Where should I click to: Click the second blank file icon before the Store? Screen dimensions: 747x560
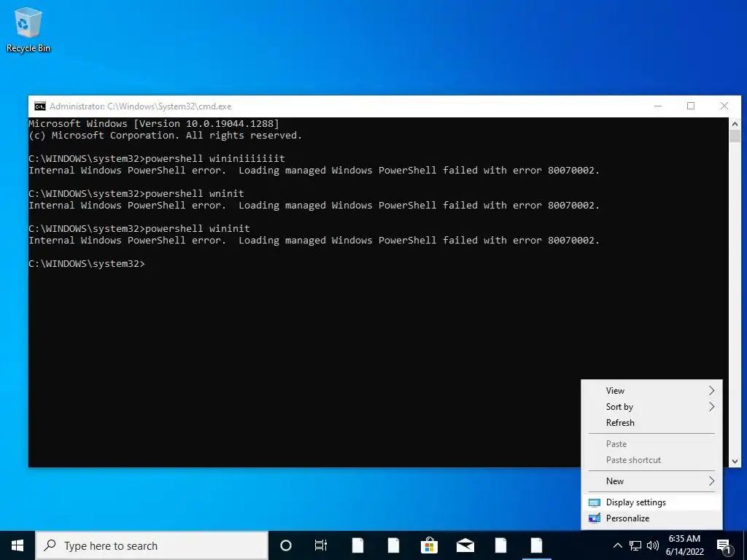pyautogui.click(x=393, y=545)
